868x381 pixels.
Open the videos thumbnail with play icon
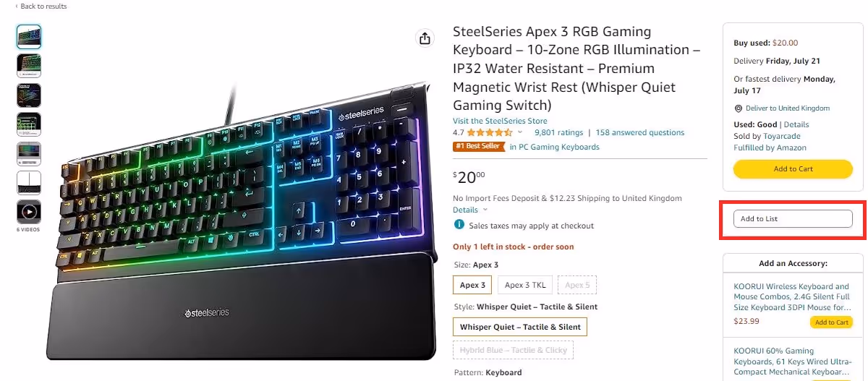coord(29,212)
